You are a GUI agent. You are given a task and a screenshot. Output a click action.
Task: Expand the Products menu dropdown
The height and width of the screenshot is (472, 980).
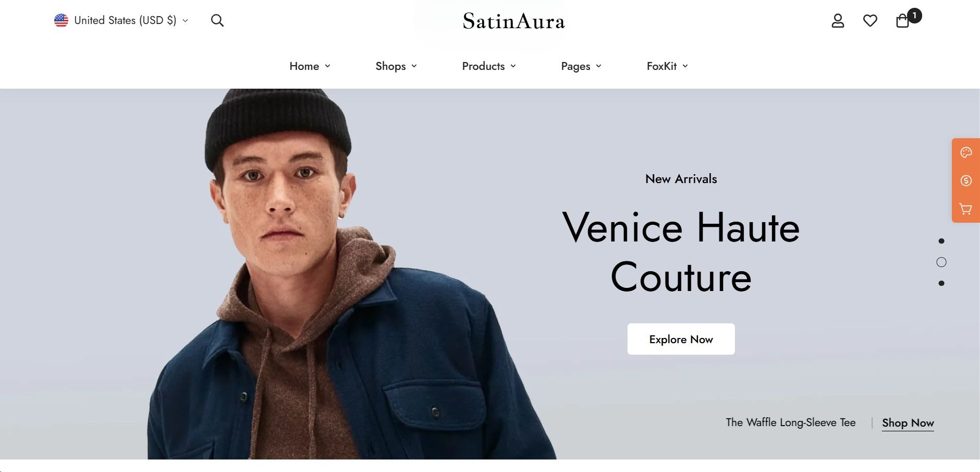(x=489, y=66)
